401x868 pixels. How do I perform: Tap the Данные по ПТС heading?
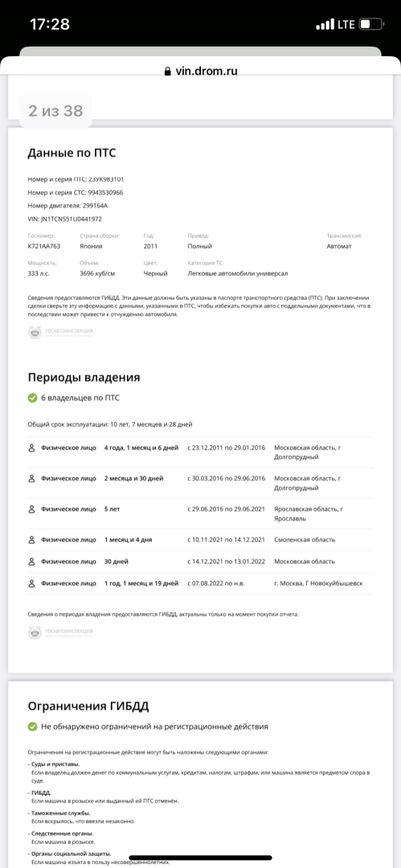pos(72,154)
